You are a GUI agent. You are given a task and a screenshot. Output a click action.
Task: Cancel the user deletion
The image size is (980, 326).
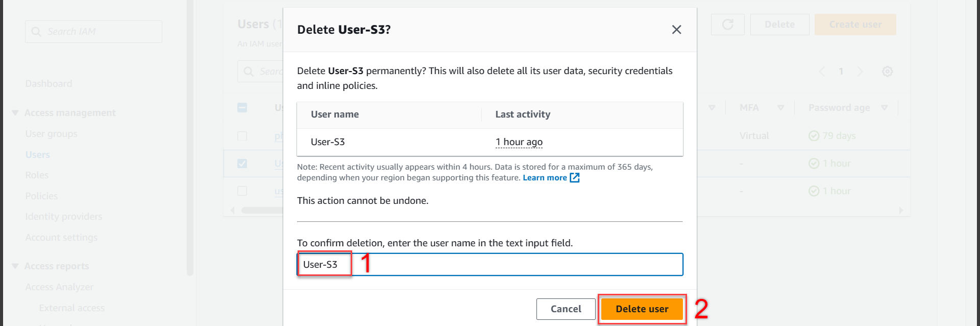pos(566,309)
